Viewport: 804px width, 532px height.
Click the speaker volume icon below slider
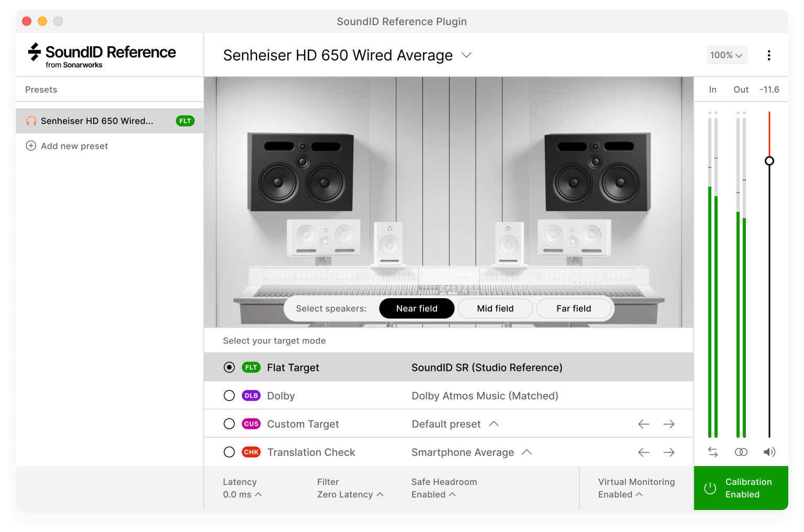769,452
